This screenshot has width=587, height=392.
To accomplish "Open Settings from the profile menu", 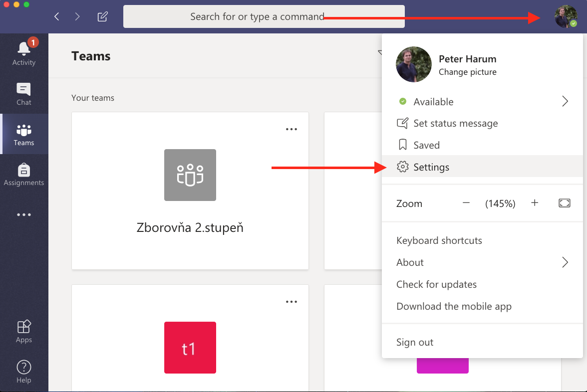I will [x=431, y=167].
